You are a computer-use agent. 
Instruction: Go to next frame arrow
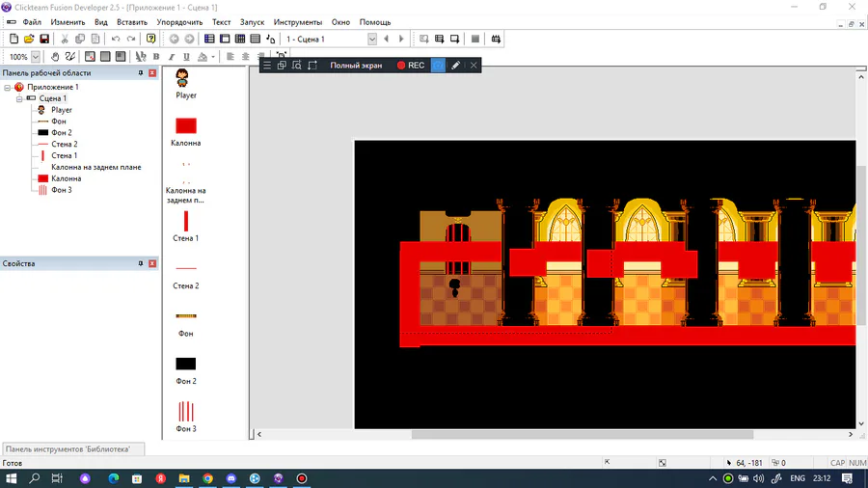401,39
